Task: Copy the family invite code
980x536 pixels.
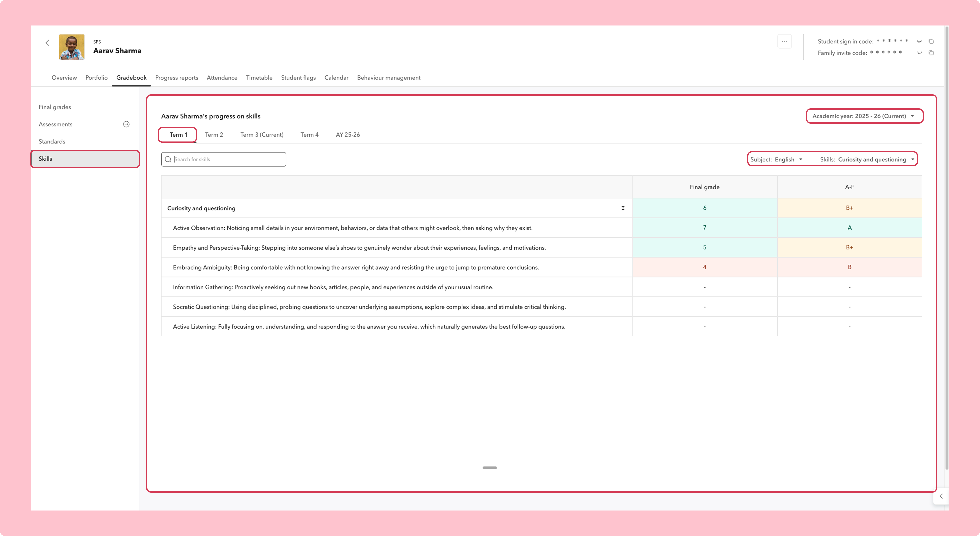Action: [931, 53]
